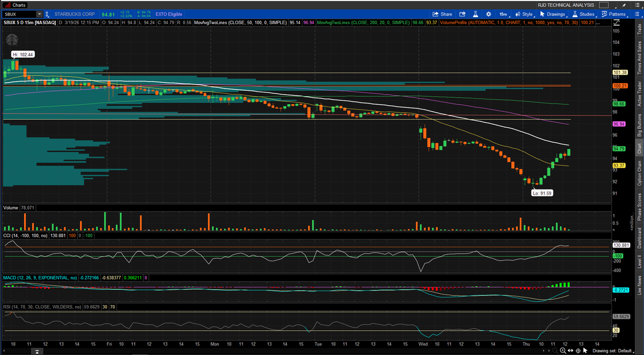Viewport: 644px width, 355px height.
Task: Click the 130.881 CCI value label
Action: click(x=621, y=245)
